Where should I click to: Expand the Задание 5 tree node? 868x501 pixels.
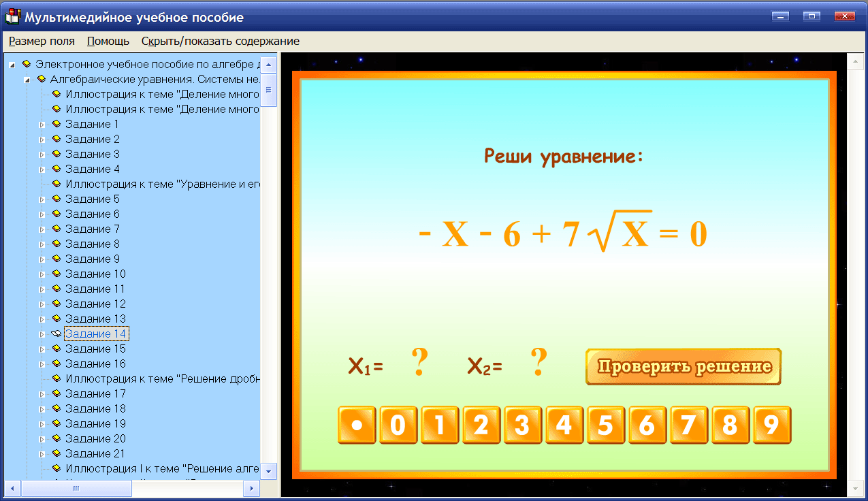42,199
